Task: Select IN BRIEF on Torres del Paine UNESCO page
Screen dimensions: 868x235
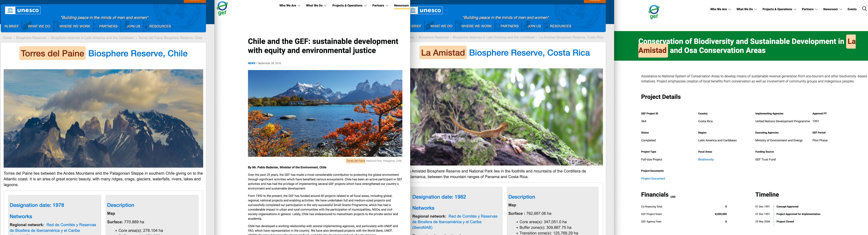Action: [x=11, y=26]
